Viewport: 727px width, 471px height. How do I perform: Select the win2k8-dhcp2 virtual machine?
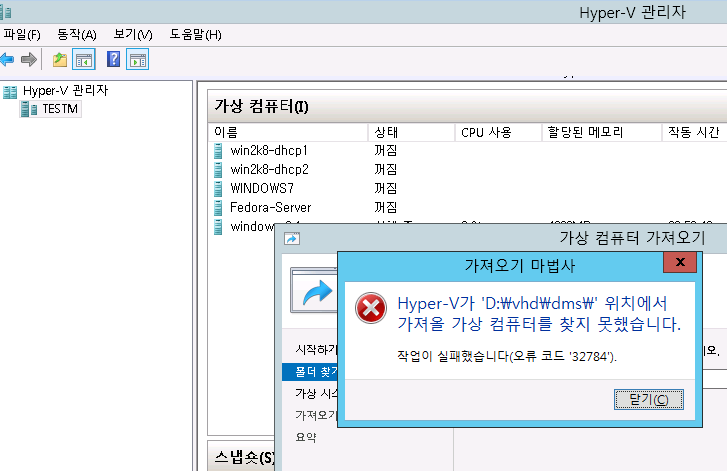pyautogui.click(x=269, y=170)
